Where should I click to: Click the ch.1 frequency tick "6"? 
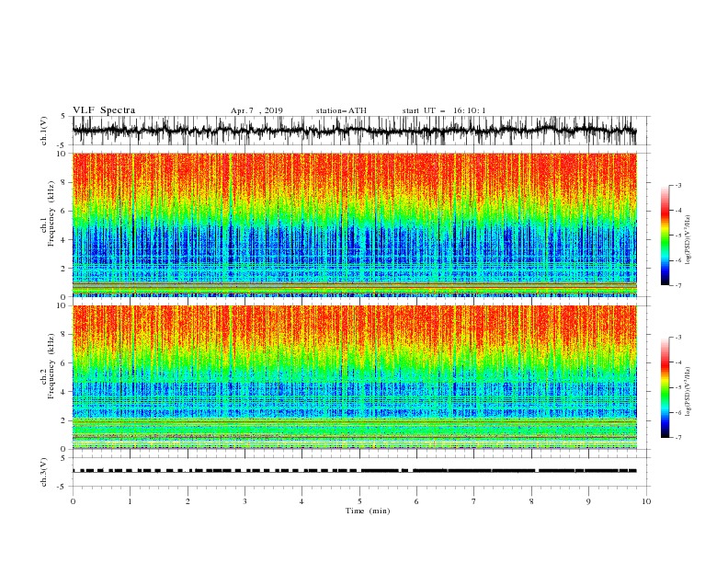pyautogui.click(x=63, y=211)
